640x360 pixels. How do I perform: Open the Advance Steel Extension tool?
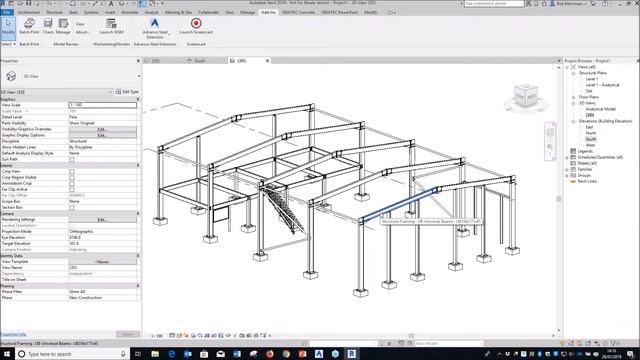pos(155,27)
